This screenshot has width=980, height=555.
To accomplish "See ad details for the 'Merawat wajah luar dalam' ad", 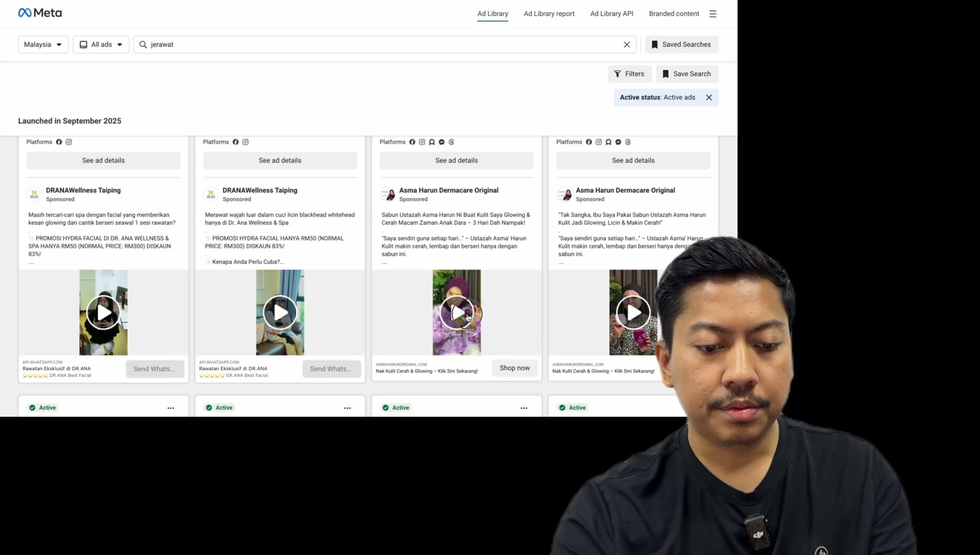I will click(x=280, y=160).
